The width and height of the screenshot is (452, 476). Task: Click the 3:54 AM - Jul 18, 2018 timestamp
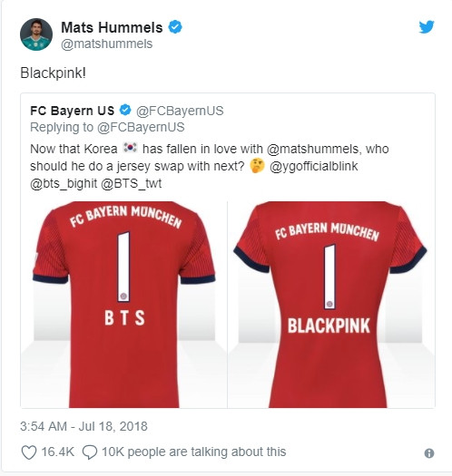[x=84, y=426]
